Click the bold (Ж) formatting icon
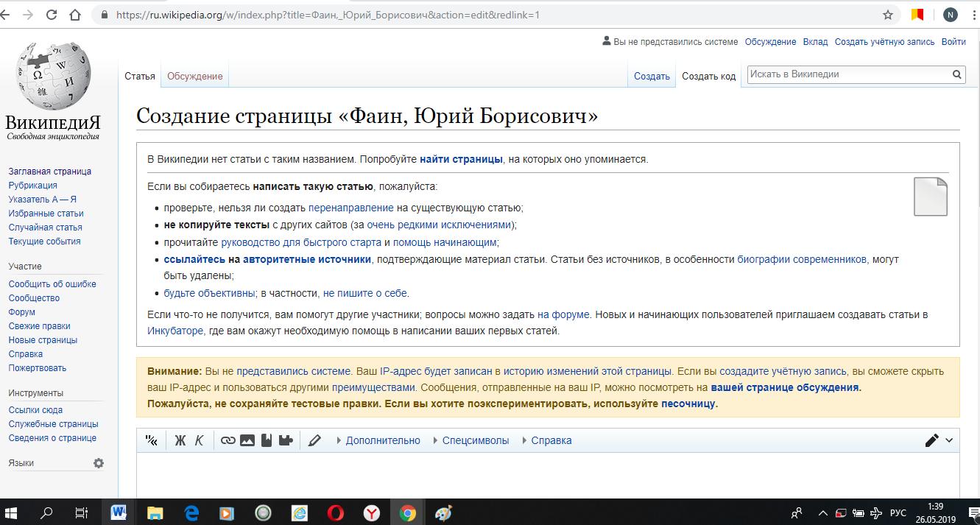 click(180, 440)
